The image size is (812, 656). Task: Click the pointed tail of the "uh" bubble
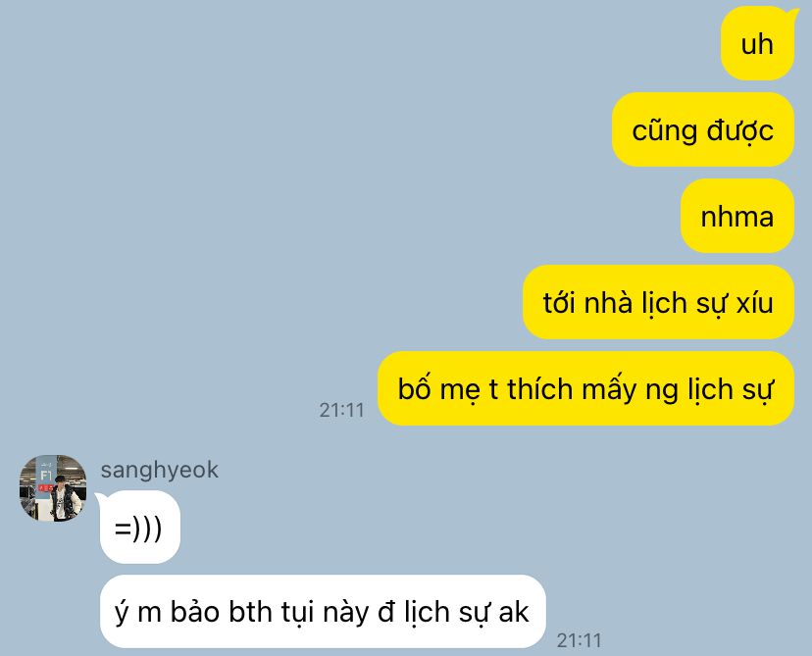(792, 12)
